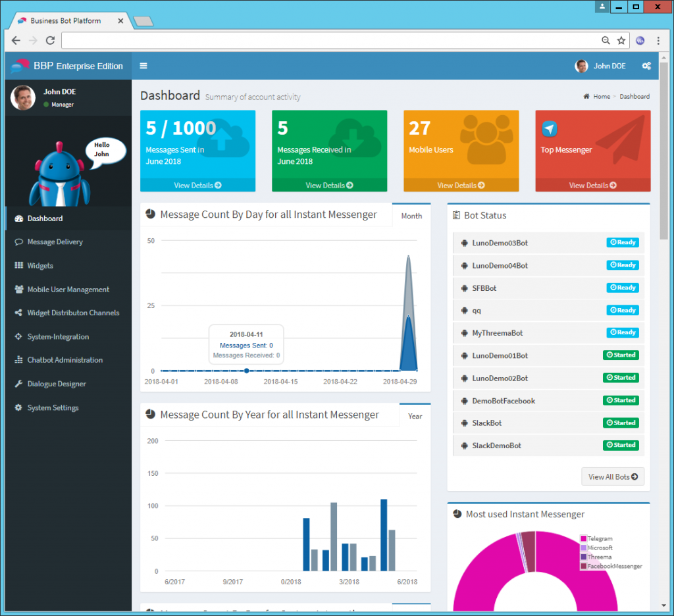
Task: Click Ready badge for MyThreemaBot
Action: [x=623, y=332]
